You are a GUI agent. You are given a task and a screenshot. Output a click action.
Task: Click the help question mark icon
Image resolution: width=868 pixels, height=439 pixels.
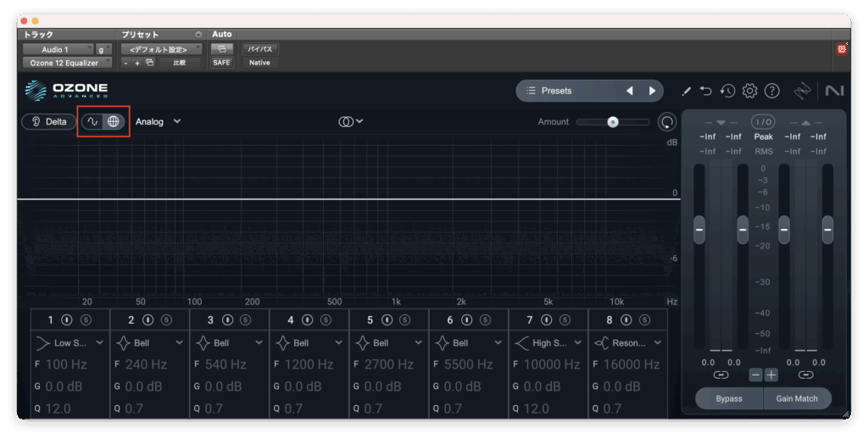(x=771, y=91)
